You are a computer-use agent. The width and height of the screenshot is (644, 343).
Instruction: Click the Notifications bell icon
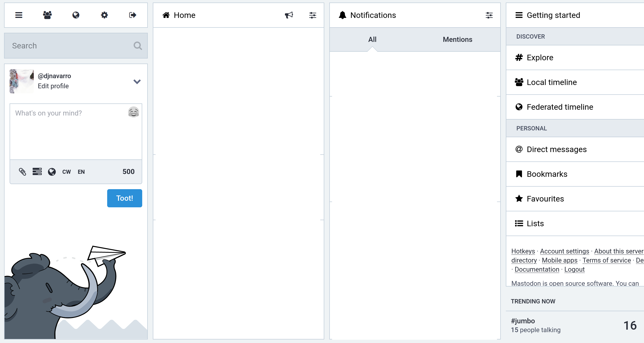click(342, 15)
